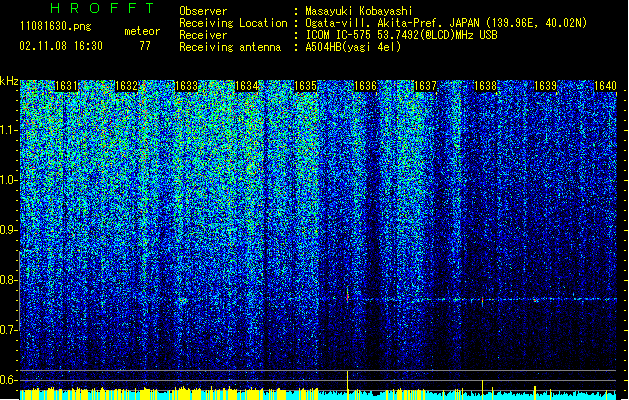Click the 1637 time marker
629x400 pixels.
[x=425, y=86]
